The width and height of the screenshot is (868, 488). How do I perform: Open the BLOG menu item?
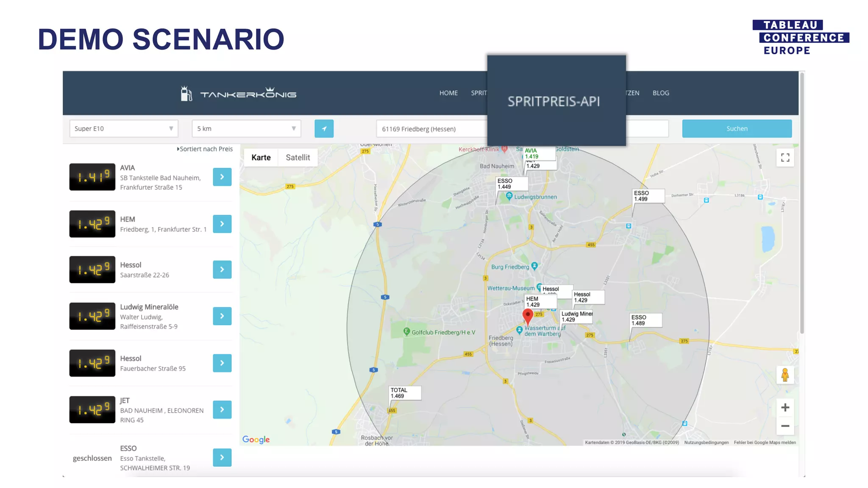pyautogui.click(x=661, y=93)
